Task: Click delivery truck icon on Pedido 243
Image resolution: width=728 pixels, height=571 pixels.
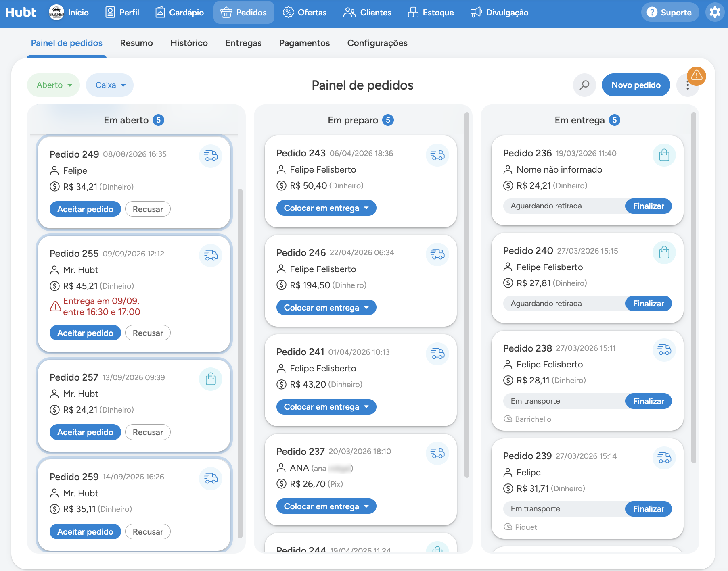Action: pyautogui.click(x=437, y=155)
